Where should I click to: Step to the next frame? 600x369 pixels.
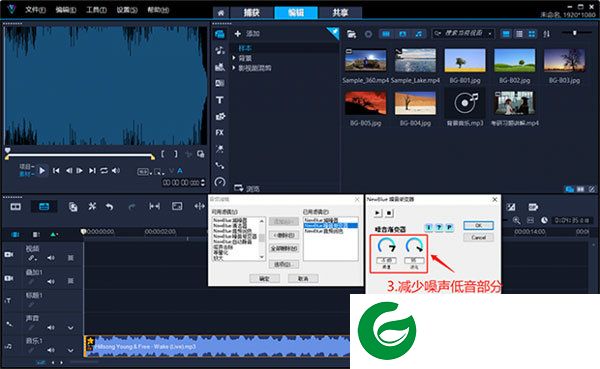pos(80,170)
